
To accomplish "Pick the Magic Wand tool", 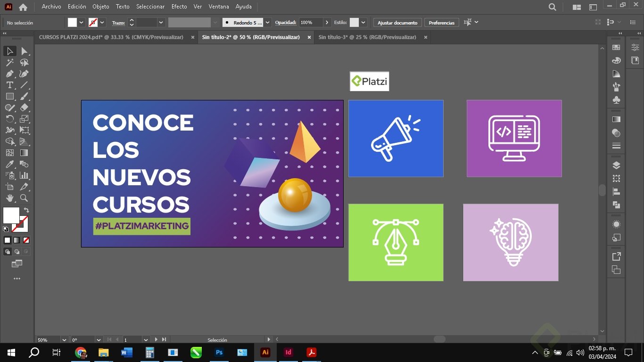I will 10,62.
